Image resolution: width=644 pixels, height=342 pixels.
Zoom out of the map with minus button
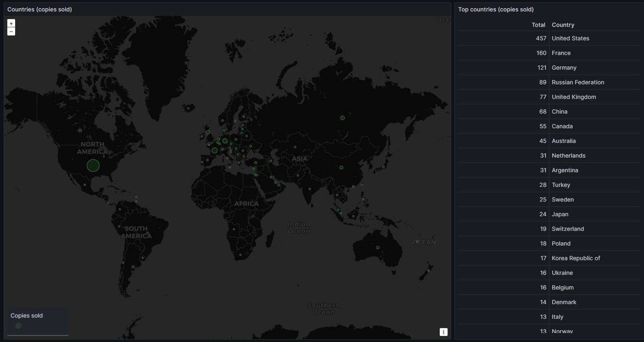[x=11, y=31]
